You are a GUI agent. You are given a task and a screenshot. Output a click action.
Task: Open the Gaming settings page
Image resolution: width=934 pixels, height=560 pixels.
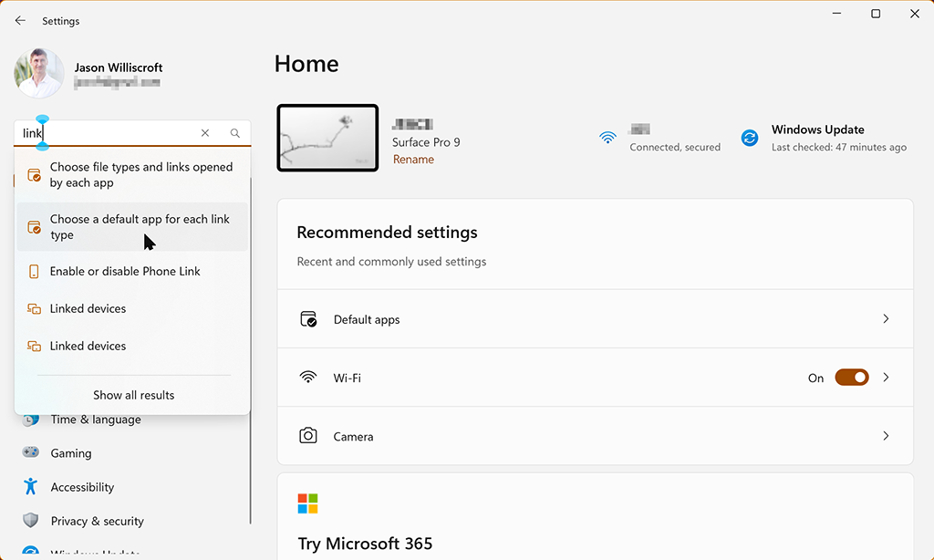71,453
